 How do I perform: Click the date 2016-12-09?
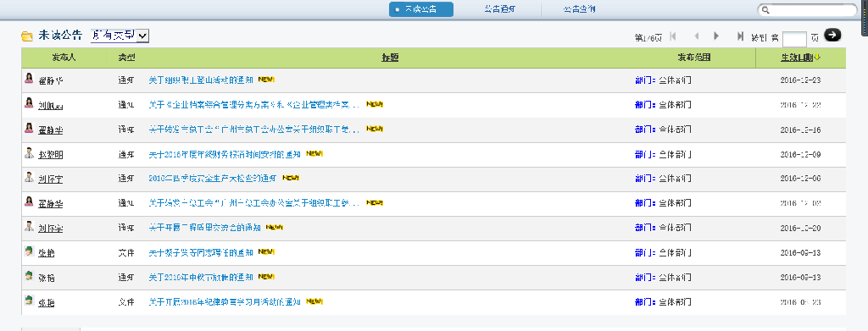click(800, 155)
